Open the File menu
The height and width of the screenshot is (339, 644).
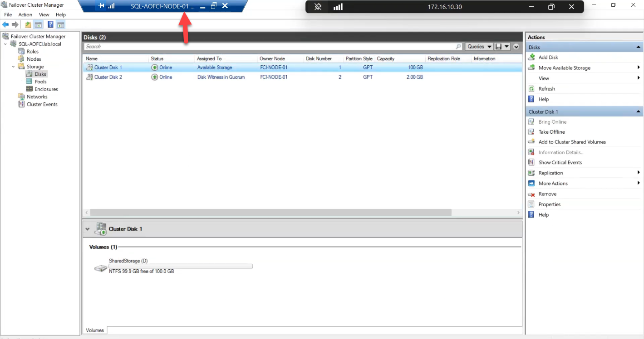pyautogui.click(x=8, y=15)
